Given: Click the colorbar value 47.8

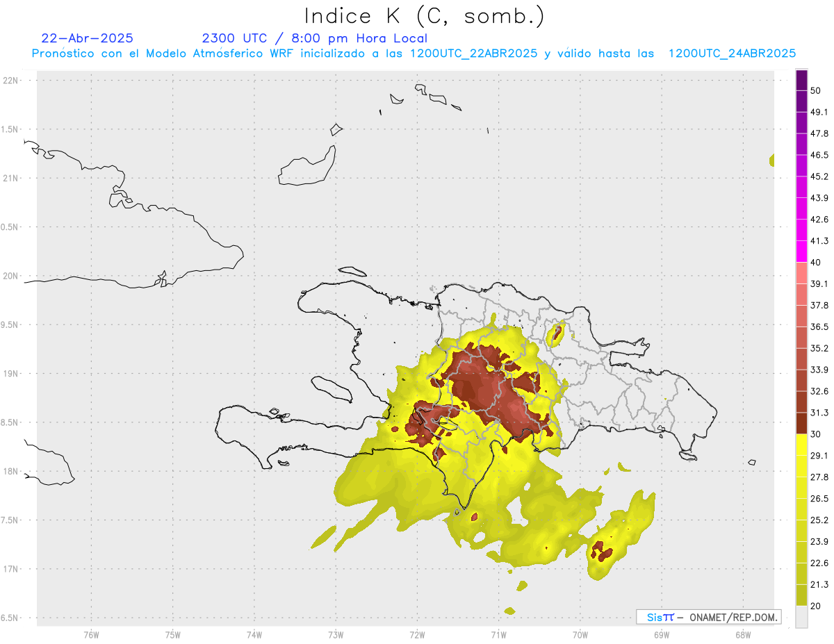Looking at the screenshot, I should point(819,133).
